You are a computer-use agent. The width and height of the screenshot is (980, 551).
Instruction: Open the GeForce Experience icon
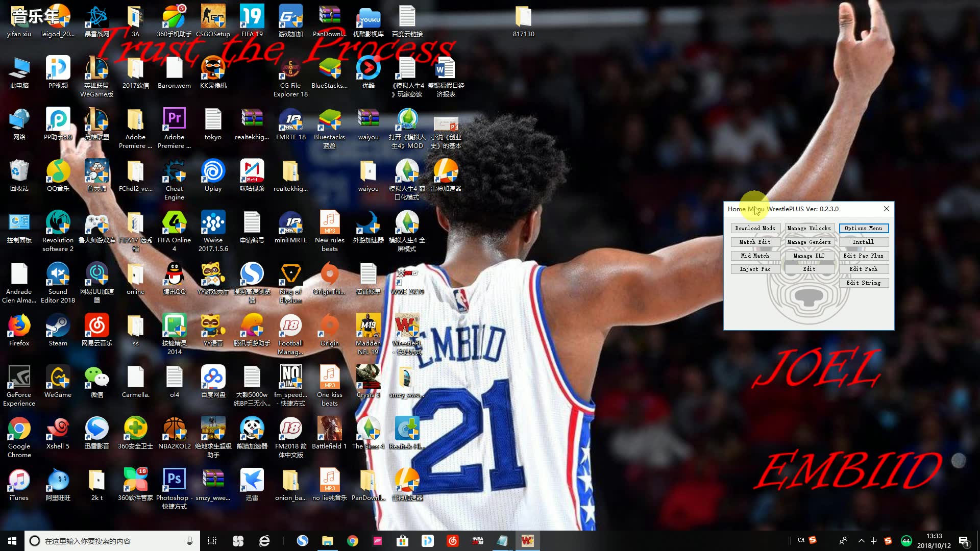pyautogui.click(x=19, y=379)
